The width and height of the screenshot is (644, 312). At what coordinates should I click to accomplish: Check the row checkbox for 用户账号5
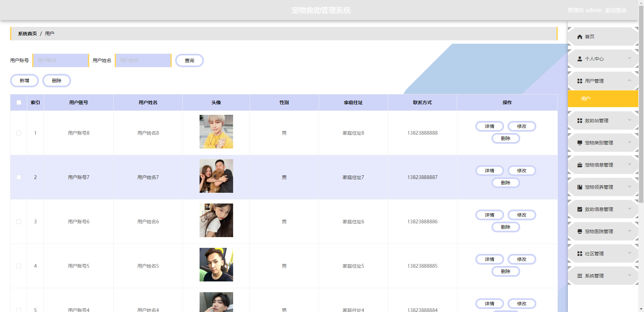(18, 266)
